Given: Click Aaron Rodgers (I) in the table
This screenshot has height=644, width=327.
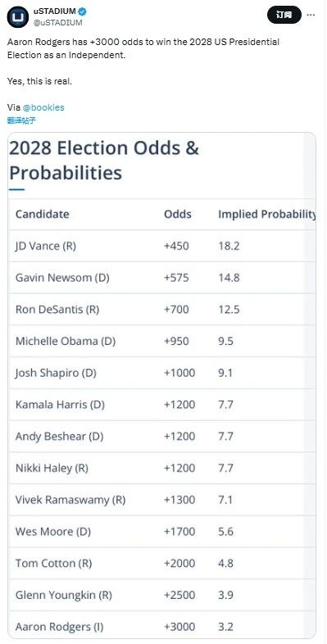Looking at the screenshot, I should click(x=59, y=627).
